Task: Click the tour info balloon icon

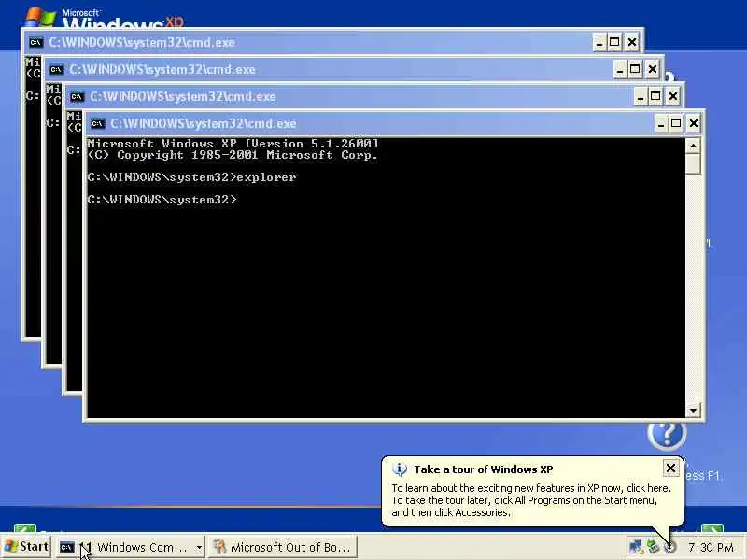Action: [400, 469]
